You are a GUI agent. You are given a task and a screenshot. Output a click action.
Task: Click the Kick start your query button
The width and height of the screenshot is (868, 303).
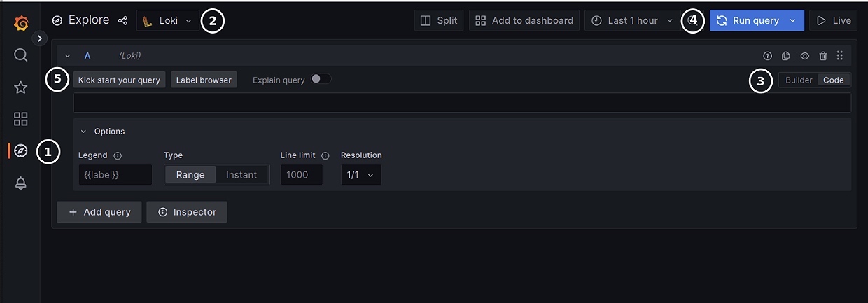(119, 80)
